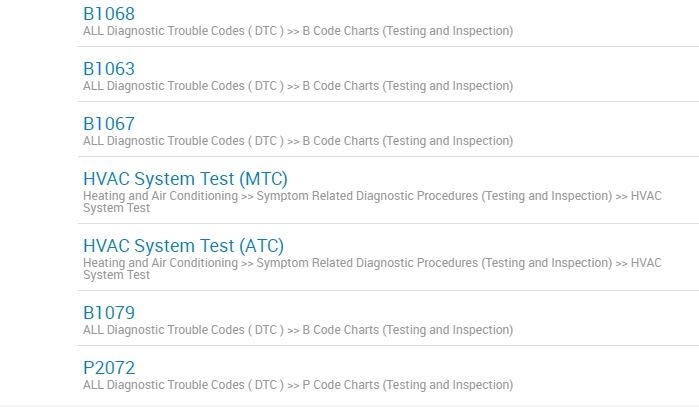Click "Symptom Related Diagnostic Procedures" under HVAC ATC
This screenshot has height=407, width=699.
point(367,263)
